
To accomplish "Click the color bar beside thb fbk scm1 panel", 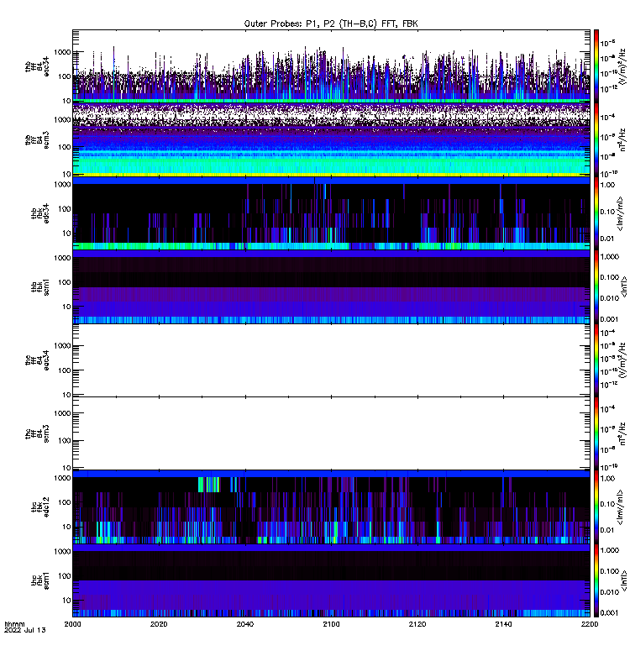I will pos(596,286).
